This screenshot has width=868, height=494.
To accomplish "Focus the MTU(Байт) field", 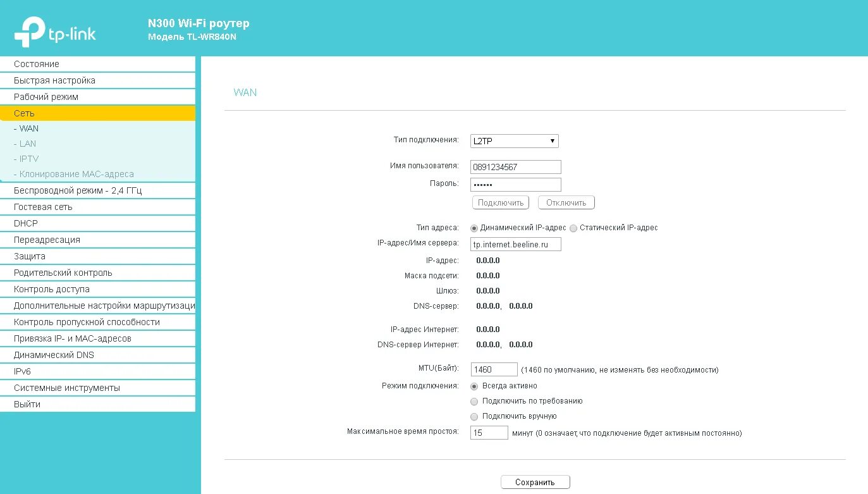I will click(494, 369).
